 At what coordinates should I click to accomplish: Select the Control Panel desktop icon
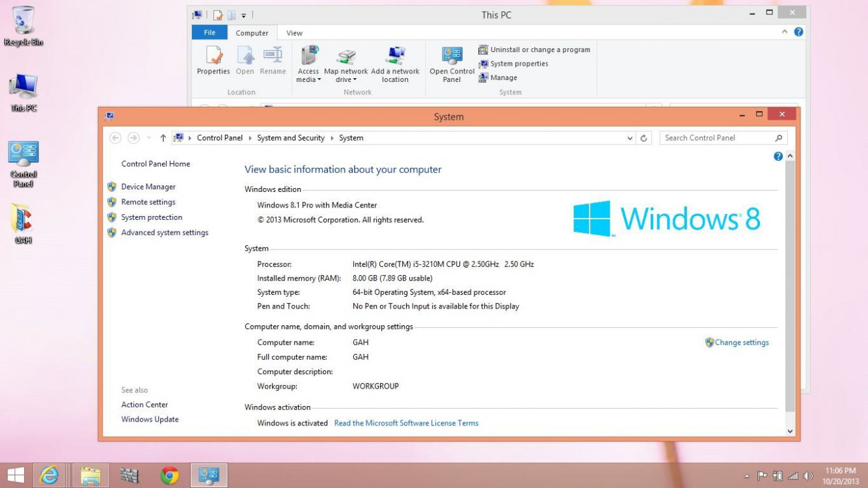click(23, 164)
